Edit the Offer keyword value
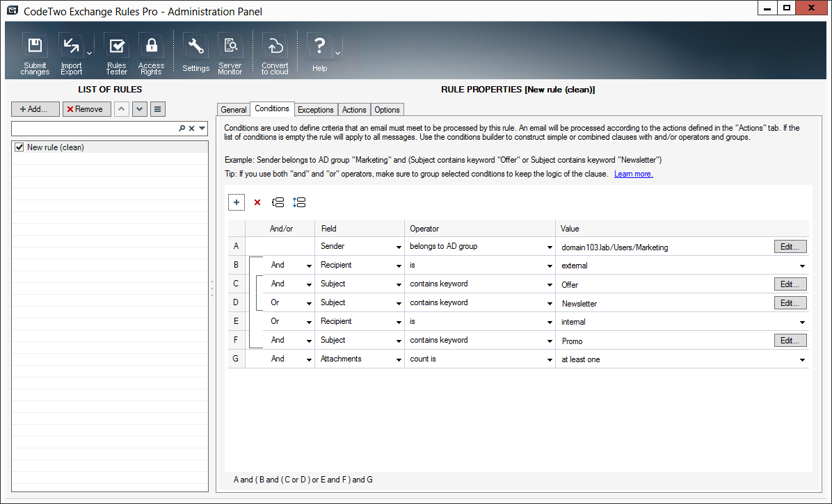 point(790,284)
